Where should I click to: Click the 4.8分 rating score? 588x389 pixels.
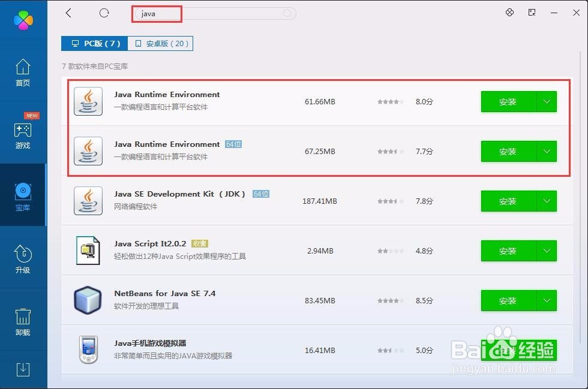pos(424,251)
